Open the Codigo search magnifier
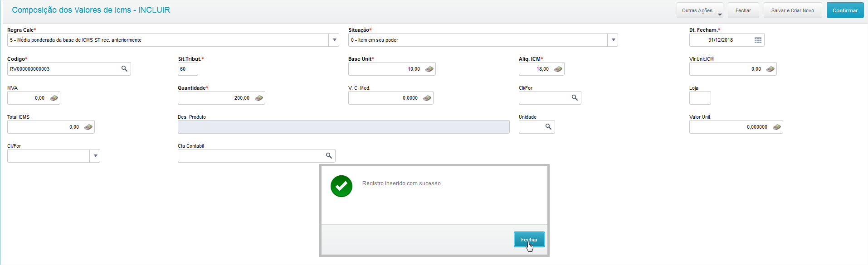Viewport: 868px width, 265px height. click(124, 69)
